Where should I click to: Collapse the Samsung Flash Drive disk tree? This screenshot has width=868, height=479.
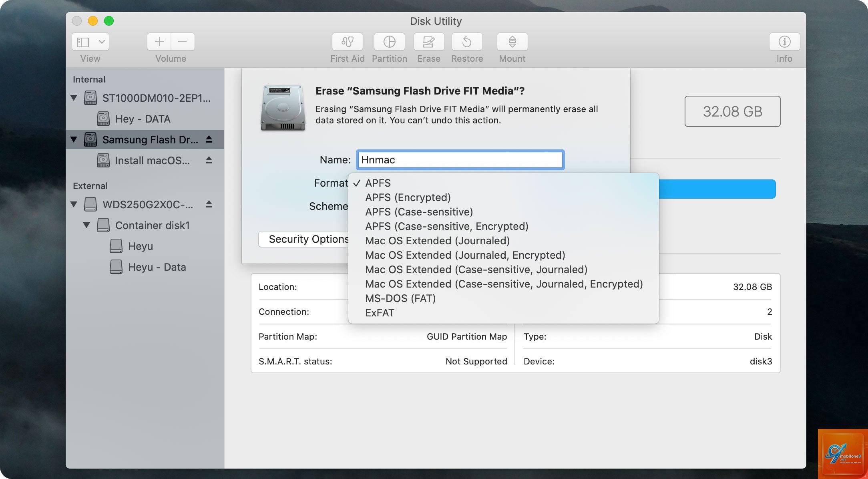pos(74,139)
